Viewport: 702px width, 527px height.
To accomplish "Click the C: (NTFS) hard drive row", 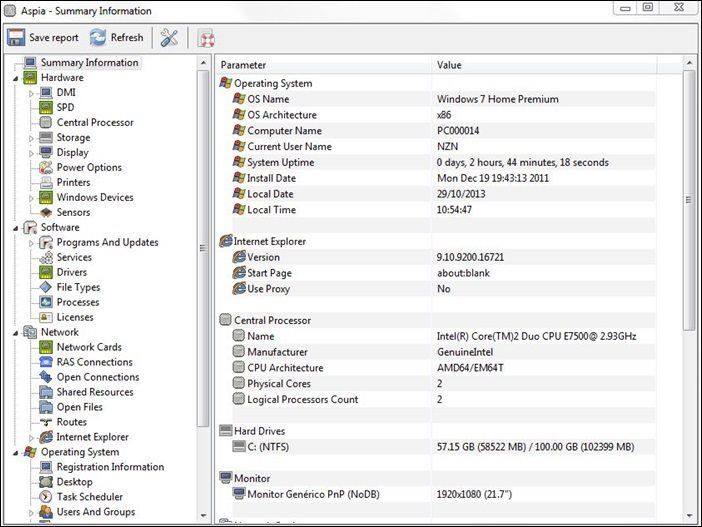I will pos(443,447).
